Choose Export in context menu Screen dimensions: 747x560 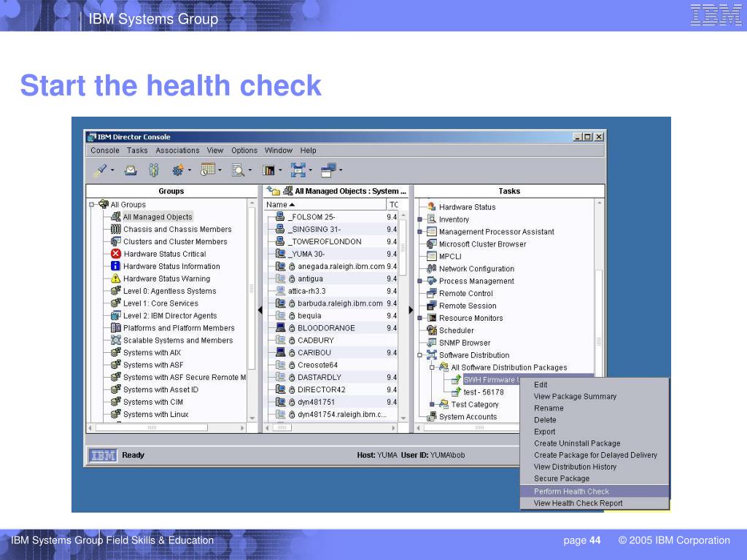(595, 432)
